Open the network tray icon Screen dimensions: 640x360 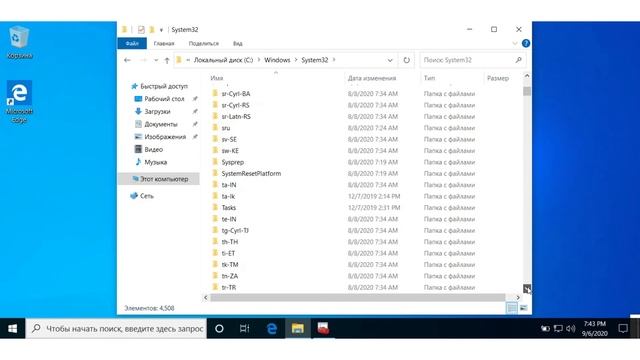[558, 329]
